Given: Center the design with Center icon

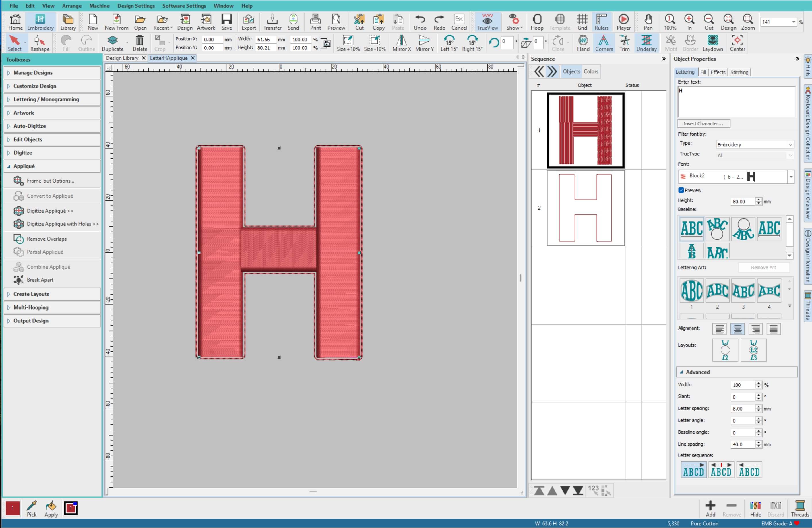Looking at the screenshot, I should click(737, 43).
